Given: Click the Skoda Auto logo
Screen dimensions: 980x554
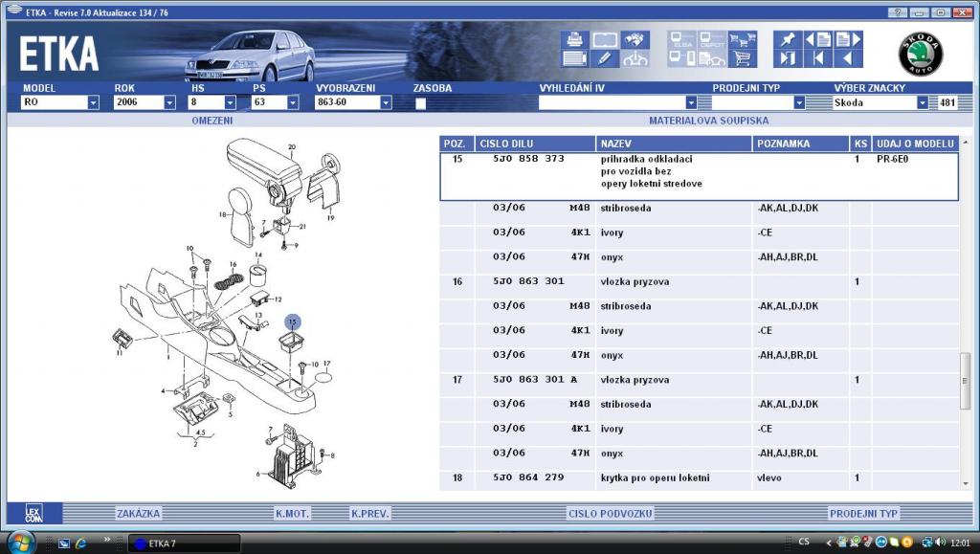Looking at the screenshot, I should coord(921,55).
